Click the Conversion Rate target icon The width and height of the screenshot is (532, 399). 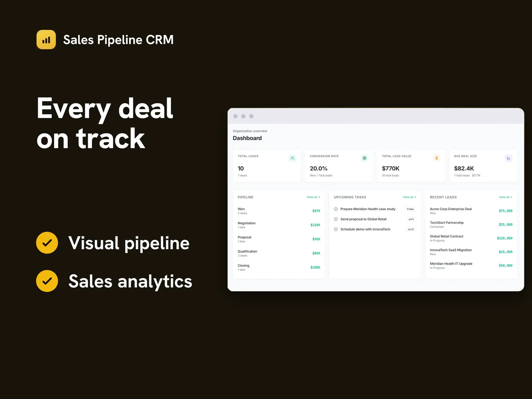point(364,158)
